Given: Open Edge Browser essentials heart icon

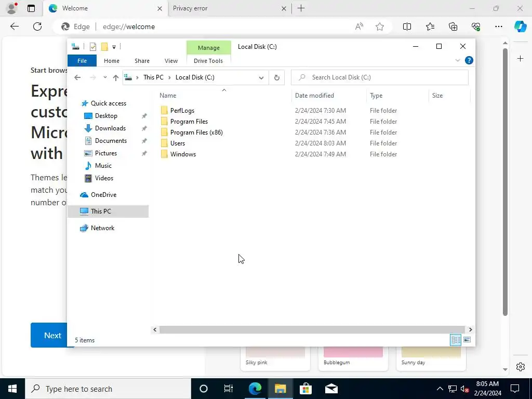Looking at the screenshot, I should [x=476, y=26].
